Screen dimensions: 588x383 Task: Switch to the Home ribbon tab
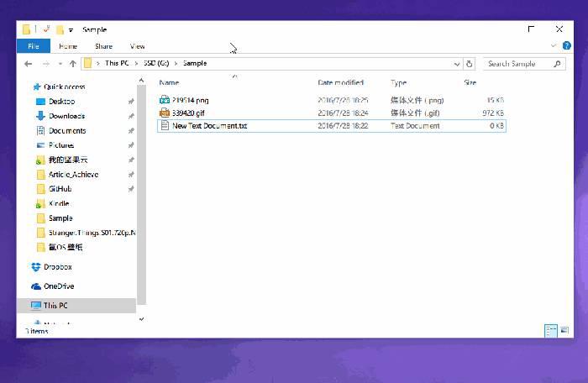[68, 46]
